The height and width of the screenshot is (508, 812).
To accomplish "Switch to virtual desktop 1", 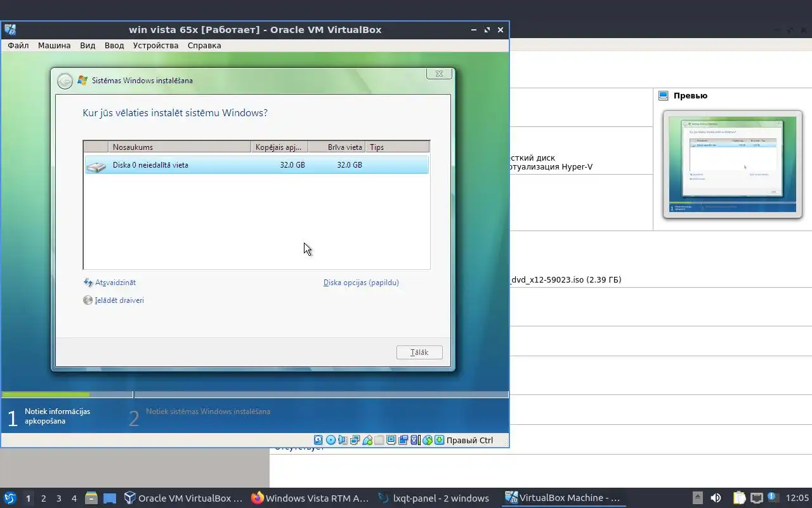I will [28, 498].
